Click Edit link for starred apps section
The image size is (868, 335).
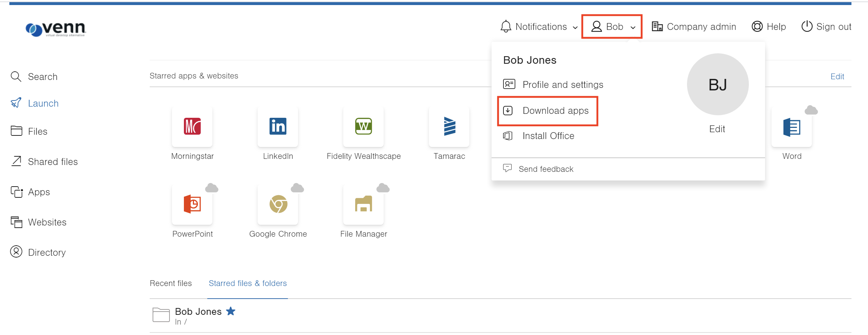[837, 76]
